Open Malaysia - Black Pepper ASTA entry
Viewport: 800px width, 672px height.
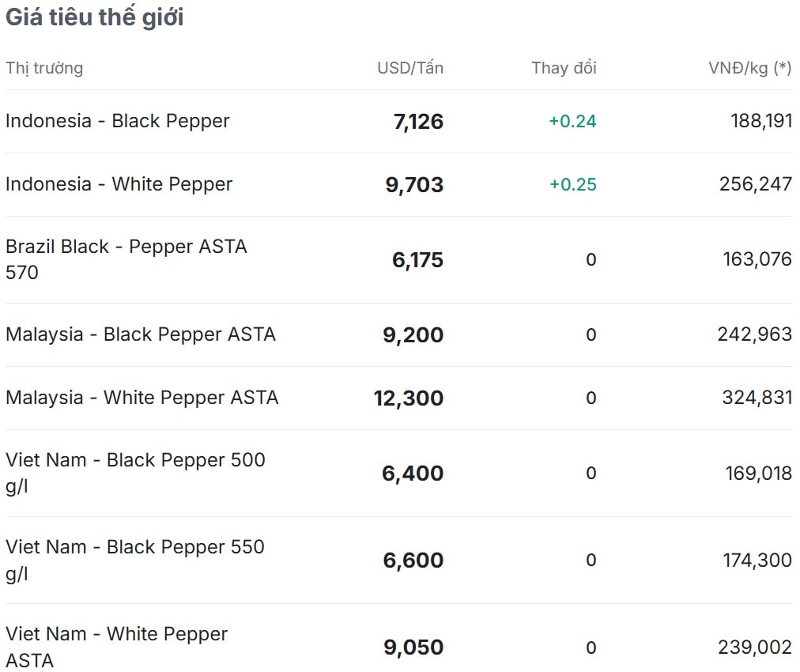coord(141,334)
